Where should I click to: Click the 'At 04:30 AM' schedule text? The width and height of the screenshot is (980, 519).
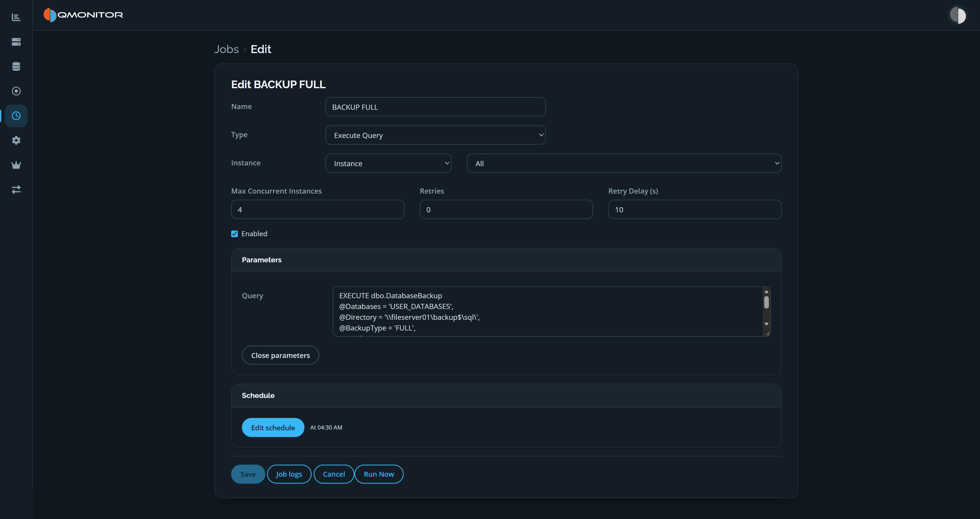pyautogui.click(x=326, y=428)
